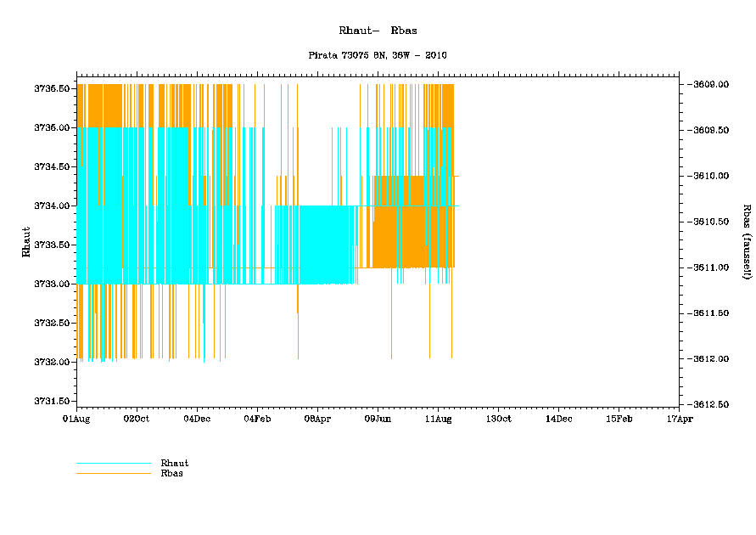
Task: Click the 17Apr x-axis date label
Action: click(679, 419)
